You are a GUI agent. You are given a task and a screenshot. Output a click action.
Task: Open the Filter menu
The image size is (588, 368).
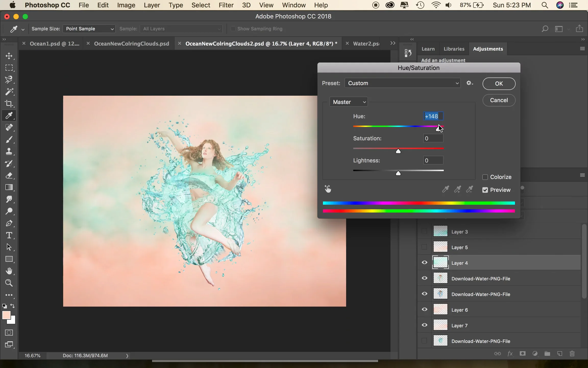(x=226, y=5)
